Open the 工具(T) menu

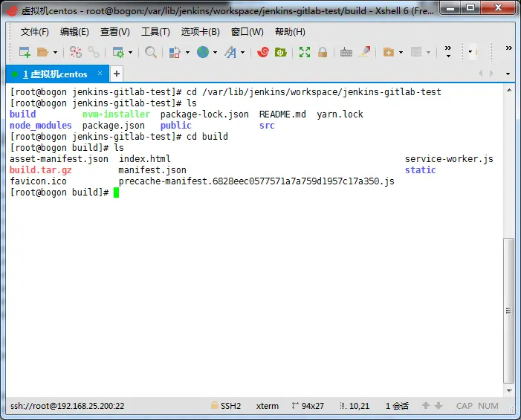pyautogui.click(x=155, y=32)
